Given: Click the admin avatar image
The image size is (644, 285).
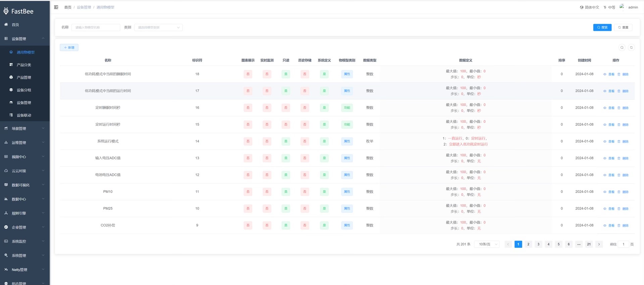Looking at the screenshot, I should (x=622, y=7).
